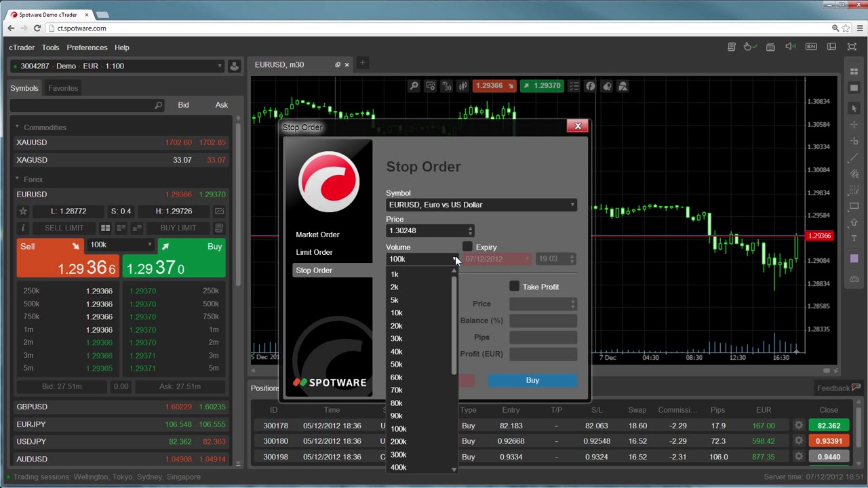Click the shapes objects icon in chart toolbar
Screen dimensions: 868x488
[623, 86]
